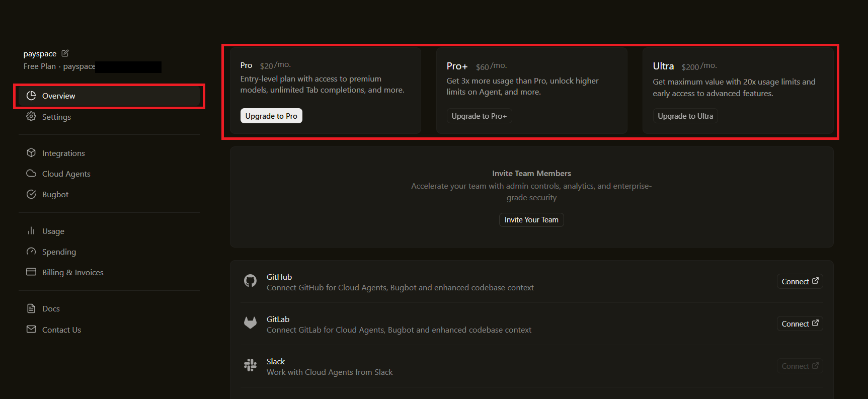The height and width of the screenshot is (399, 868).
Task: Connect the GitLab integration
Action: tap(800, 324)
